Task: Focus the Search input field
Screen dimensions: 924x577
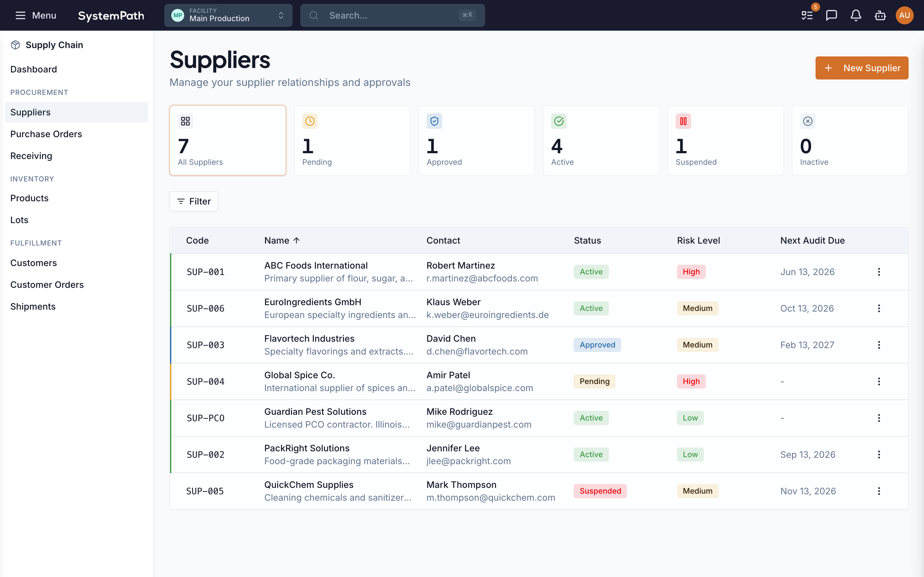Action: click(x=392, y=15)
